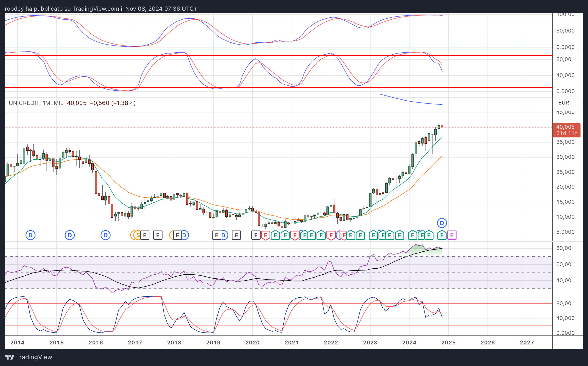Screen dimensions: 588x366
Task: Click the 5,0000 price axis label
Action: click(x=565, y=232)
